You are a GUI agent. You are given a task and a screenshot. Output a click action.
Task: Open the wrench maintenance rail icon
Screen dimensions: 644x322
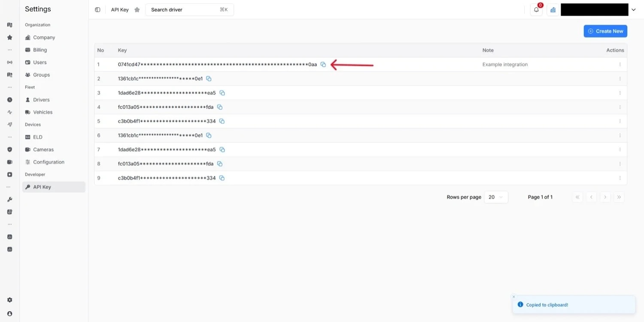(x=10, y=199)
